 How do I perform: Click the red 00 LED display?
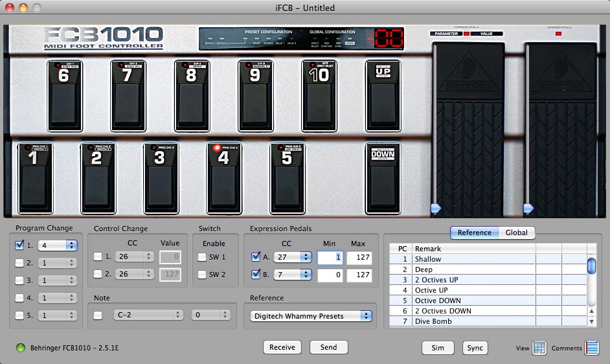pos(389,39)
